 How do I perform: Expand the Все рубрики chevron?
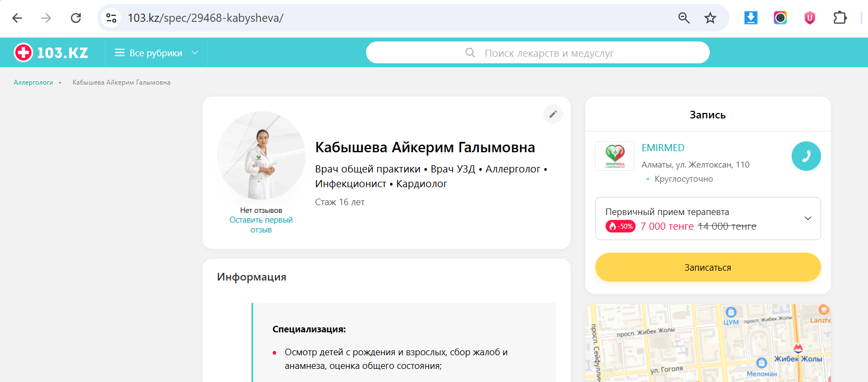195,53
